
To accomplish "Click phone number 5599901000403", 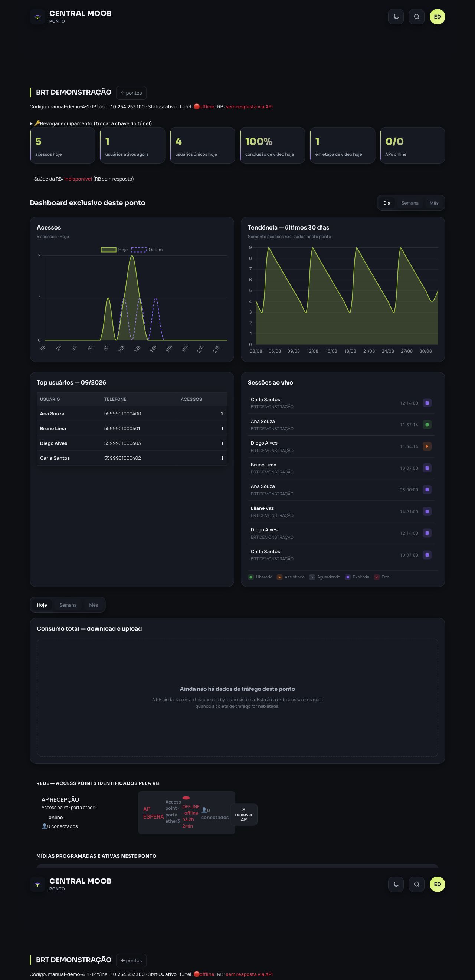I will coord(122,443).
